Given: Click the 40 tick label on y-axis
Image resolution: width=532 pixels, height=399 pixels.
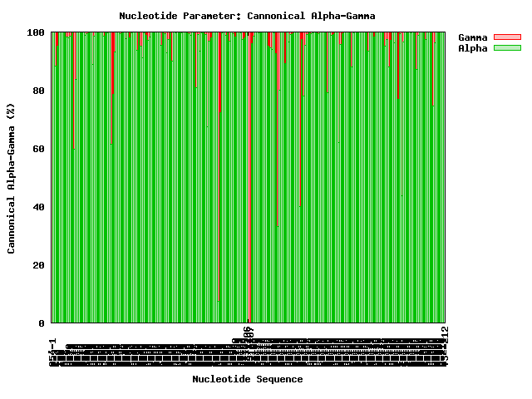Looking at the screenshot, I should [x=38, y=207].
